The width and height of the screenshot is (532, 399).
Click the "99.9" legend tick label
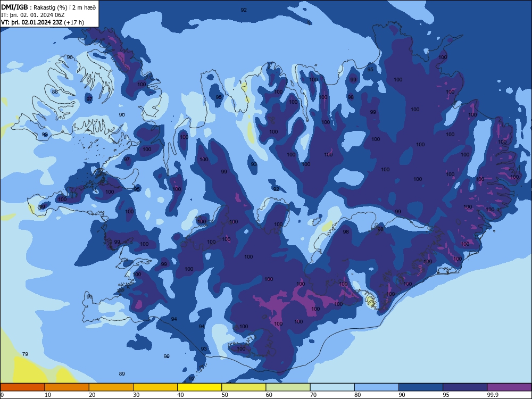click(x=493, y=395)
